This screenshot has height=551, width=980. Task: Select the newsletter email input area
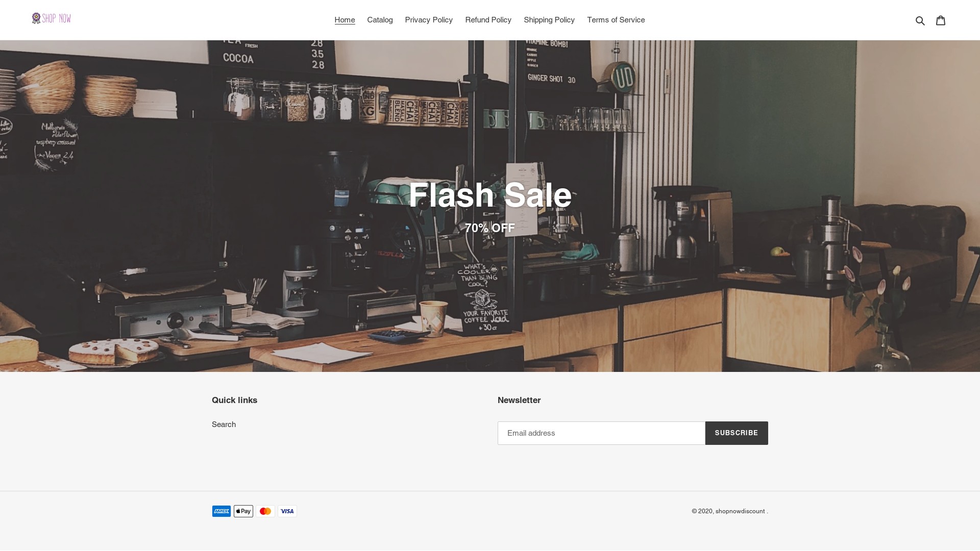point(601,433)
